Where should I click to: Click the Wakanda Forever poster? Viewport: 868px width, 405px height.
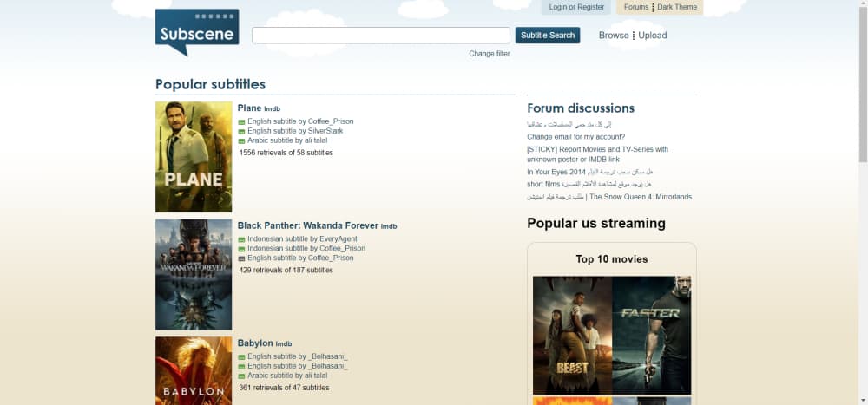(194, 274)
